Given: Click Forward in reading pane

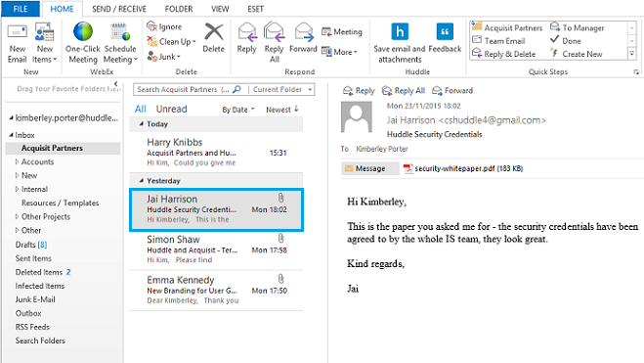Looking at the screenshot, I should 452,90.
